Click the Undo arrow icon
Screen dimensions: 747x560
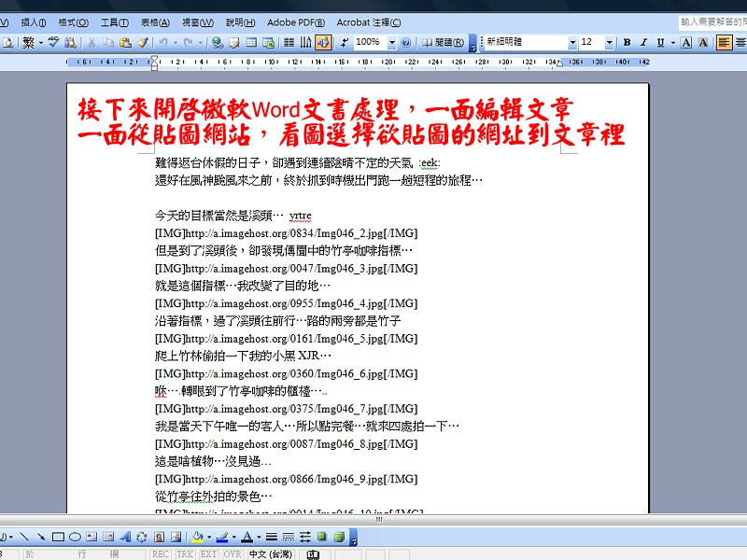click(163, 42)
